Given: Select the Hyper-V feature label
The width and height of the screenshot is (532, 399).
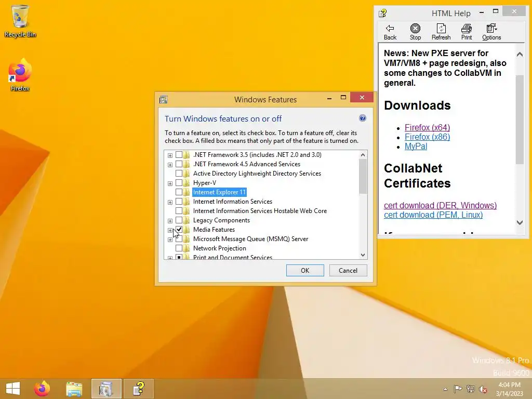Looking at the screenshot, I should 205,183.
